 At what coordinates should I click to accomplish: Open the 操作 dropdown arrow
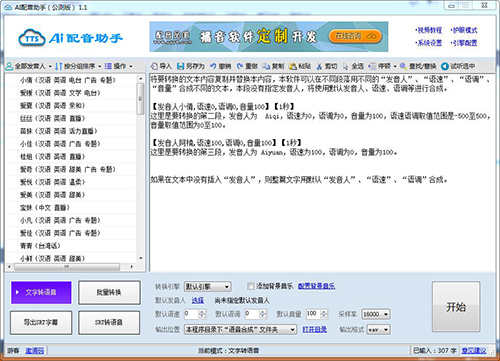(x=131, y=67)
